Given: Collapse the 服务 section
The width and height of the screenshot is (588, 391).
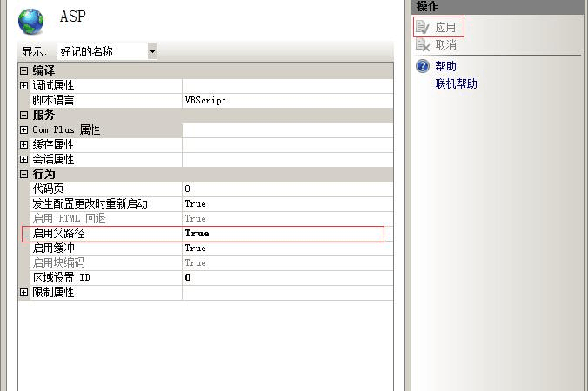Looking at the screenshot, I should coord(24,115).
